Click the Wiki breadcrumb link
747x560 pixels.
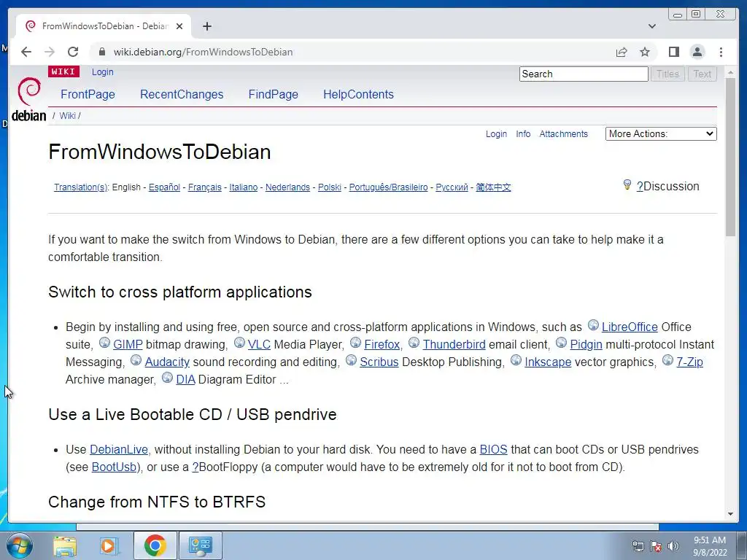click(67, 116)
